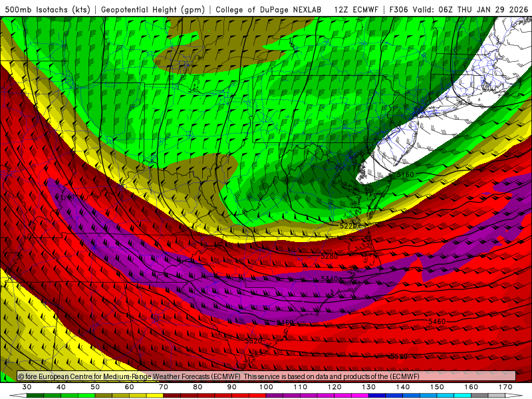Choose the 130 knot label on the color scale

pos(368,386)
